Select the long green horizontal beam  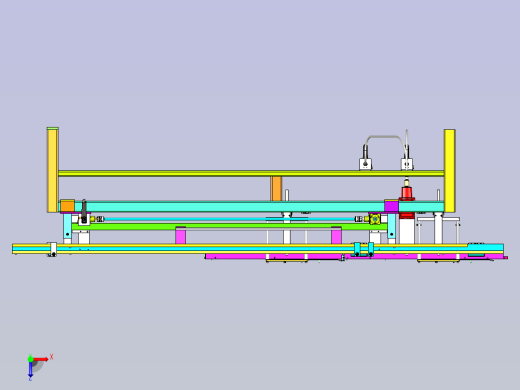[229, 227]
